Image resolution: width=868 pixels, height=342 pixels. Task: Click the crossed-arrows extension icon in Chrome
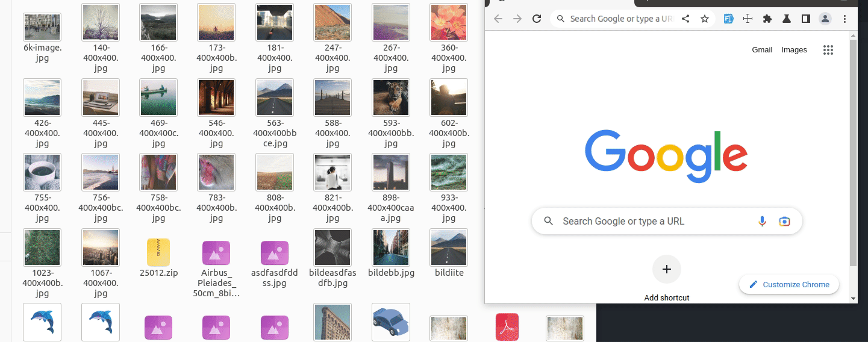click(748, 19)
